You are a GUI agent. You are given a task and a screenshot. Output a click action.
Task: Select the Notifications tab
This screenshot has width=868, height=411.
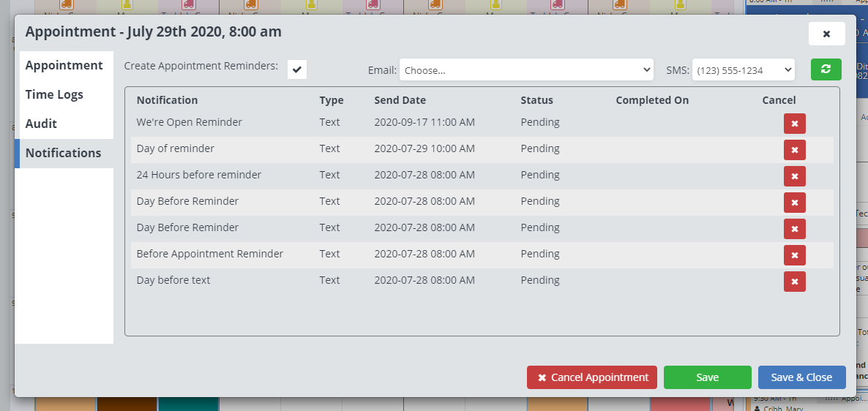pos(64,153)
